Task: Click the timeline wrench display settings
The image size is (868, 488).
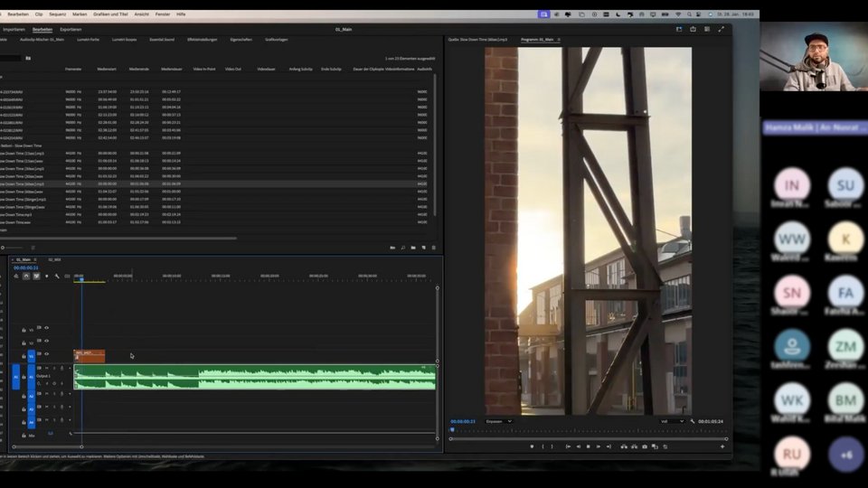Action: coord(56,276)
